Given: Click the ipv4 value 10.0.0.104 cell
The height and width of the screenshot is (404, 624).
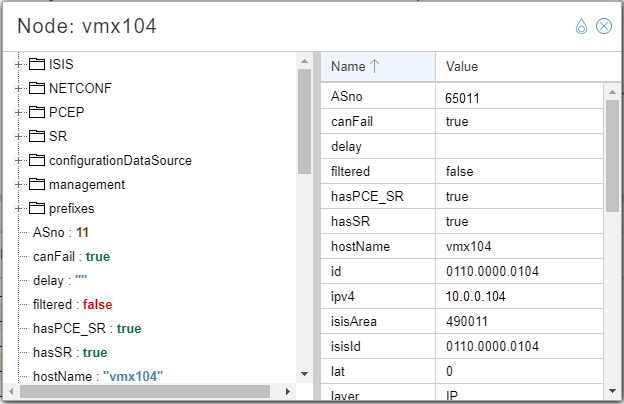Looking at the screenshot, I should 475,297.
